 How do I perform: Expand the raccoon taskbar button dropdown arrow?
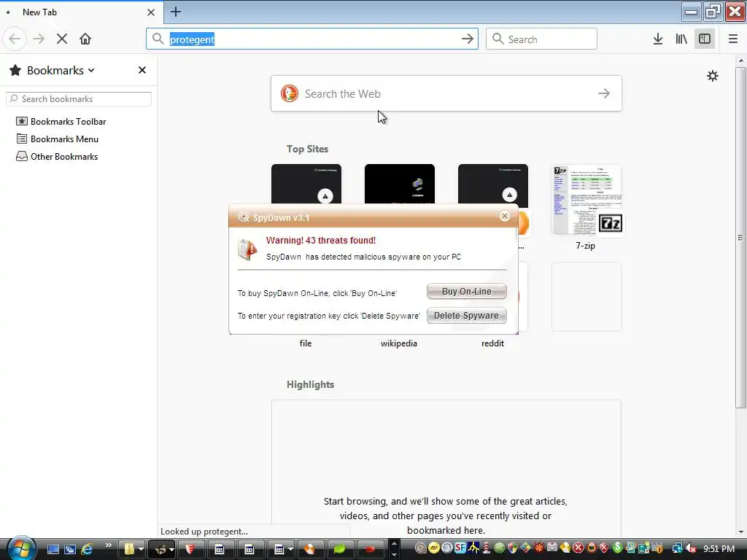click(x=171, y=550)
